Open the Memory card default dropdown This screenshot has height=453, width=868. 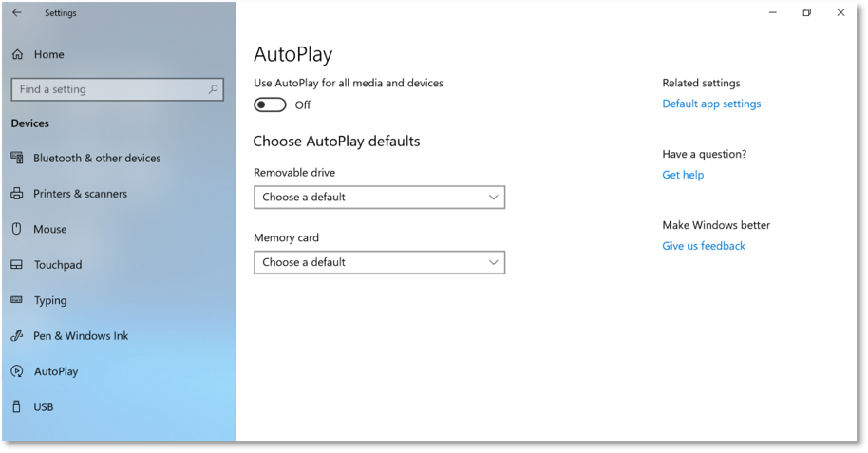pos(379,262)
